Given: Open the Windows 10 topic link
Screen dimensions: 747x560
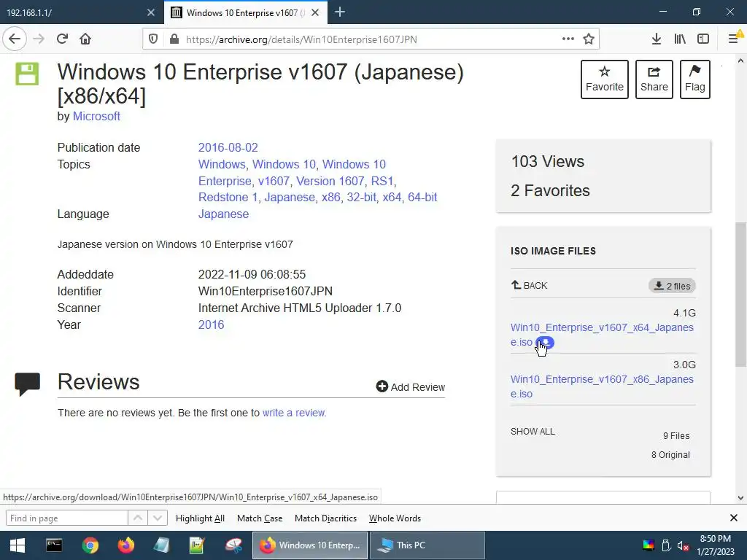Looking at the screenshot, I should coord(284,164).
